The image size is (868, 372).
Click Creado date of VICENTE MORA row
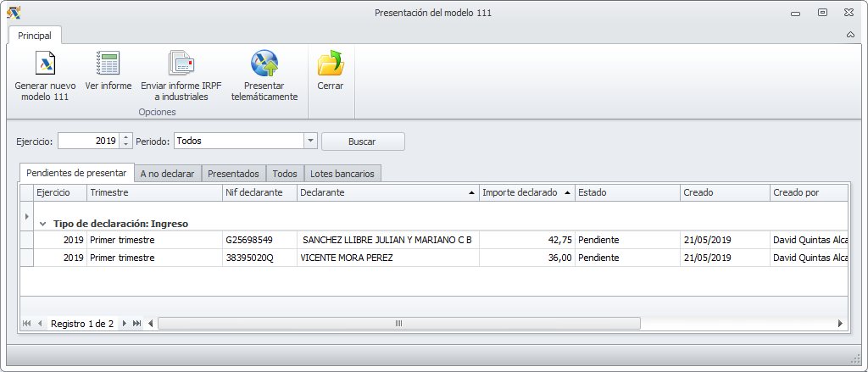click(725, 258)
